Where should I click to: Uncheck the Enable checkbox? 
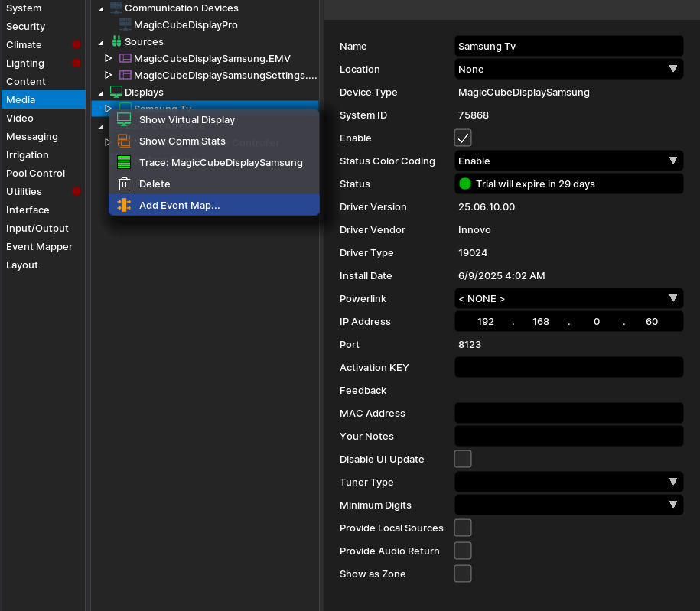tap(463, 138)
